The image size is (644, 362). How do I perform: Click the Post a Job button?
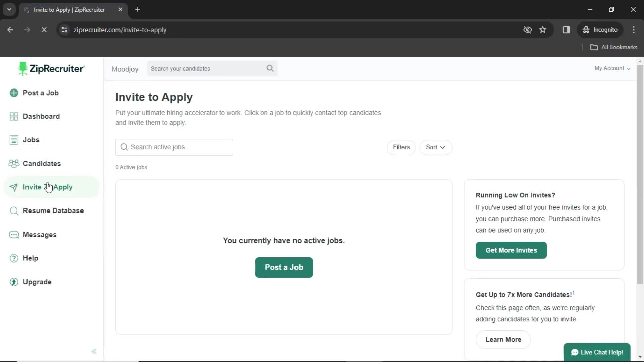(283, 267)
